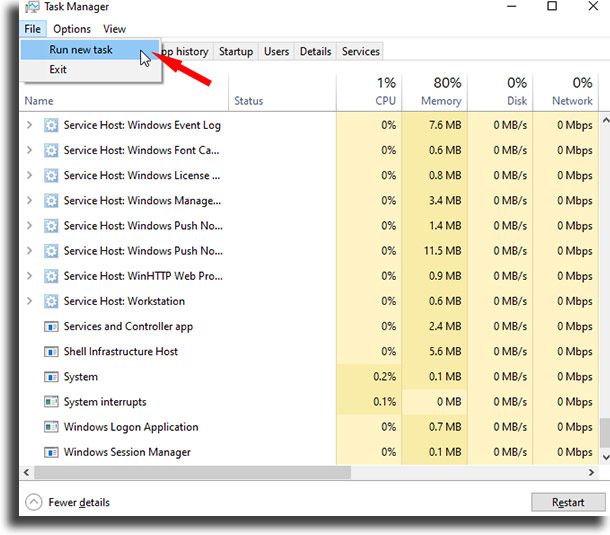The height and width of the screenshot is (535, 610).
Task: Click the Windows Font Cache service gear icon
Action: (51, 151)
